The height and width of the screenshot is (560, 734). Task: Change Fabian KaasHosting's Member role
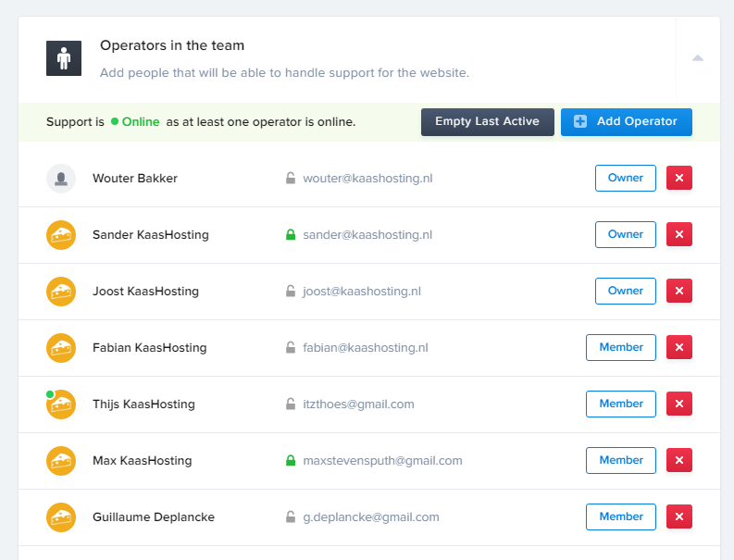point(620,348)
